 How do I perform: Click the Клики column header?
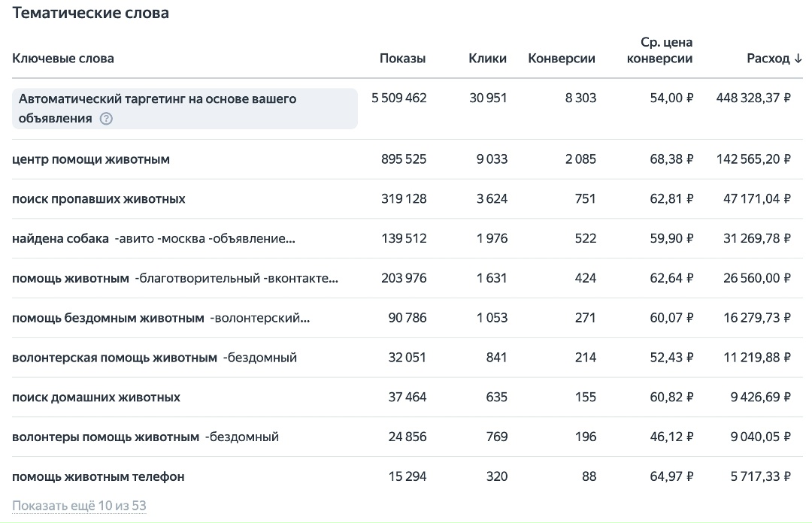pos(487,59)
